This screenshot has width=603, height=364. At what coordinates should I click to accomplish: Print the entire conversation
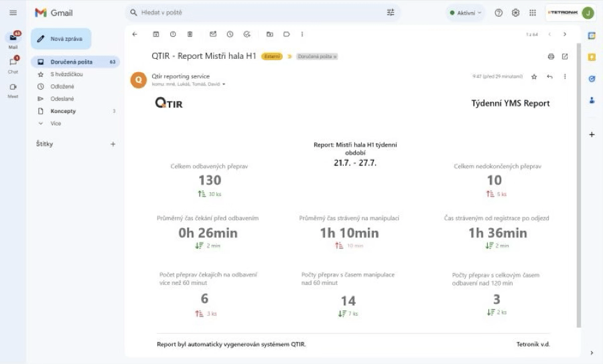tap(551, 56)
